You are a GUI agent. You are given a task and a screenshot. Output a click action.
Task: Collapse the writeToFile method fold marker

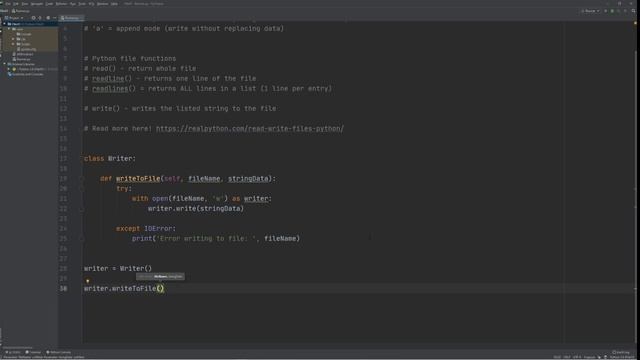click(82, 178)
